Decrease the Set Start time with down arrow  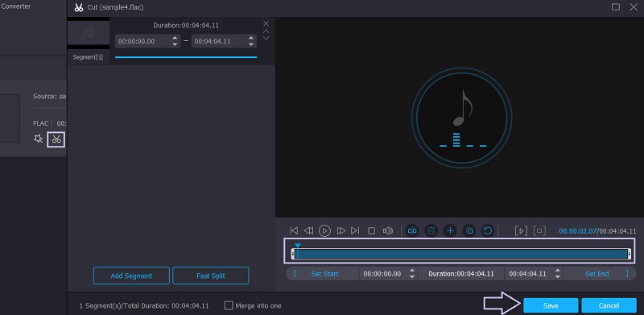click(412, 277)
